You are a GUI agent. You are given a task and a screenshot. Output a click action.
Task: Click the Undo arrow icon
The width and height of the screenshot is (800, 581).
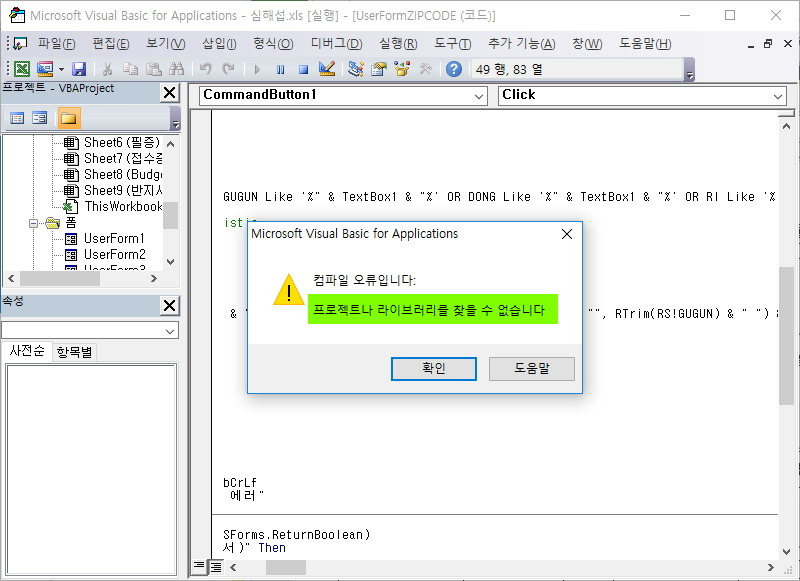click(x=206, y=69)
